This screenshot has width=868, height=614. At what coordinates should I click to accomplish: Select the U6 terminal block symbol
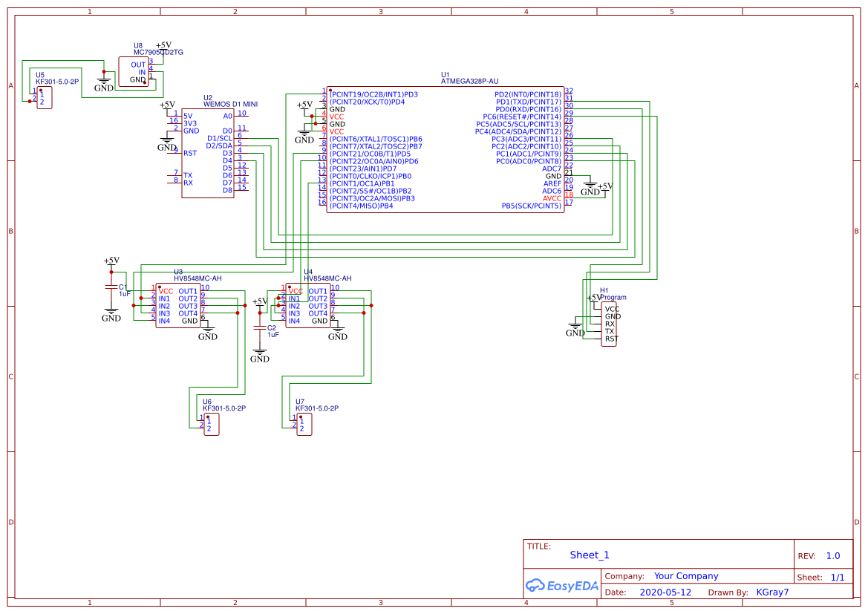(212, 424)
